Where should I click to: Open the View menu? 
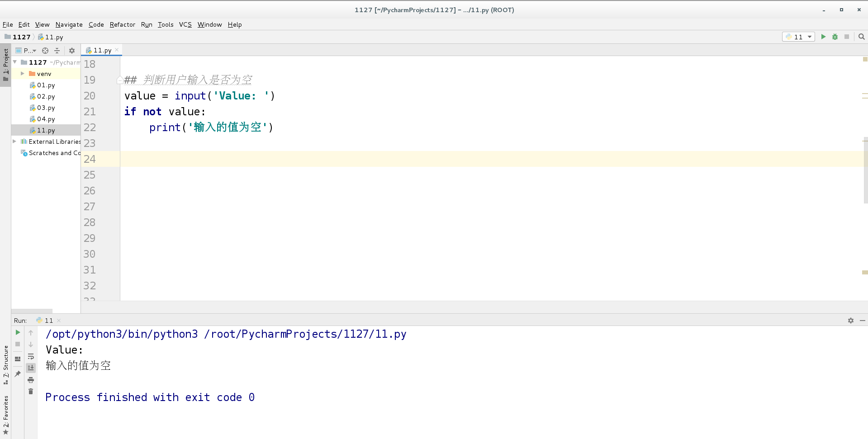tap(42, 24)
